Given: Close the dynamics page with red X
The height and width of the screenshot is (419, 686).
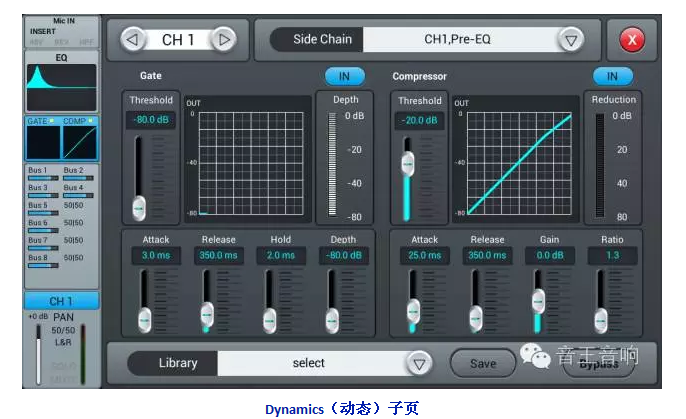Looking at the screenshot, I should coord(632,40).
